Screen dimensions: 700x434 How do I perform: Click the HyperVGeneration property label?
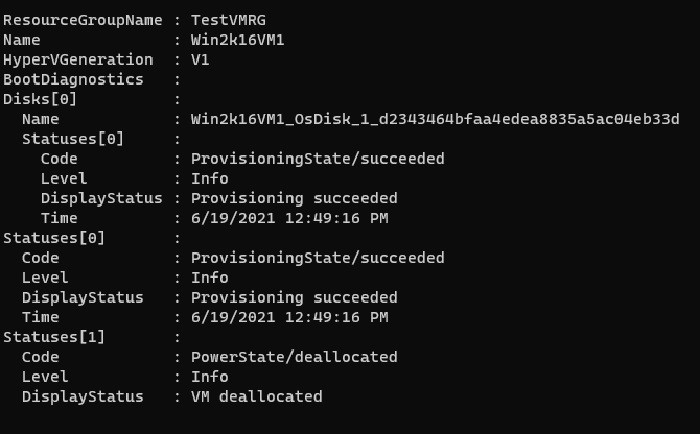76,60
